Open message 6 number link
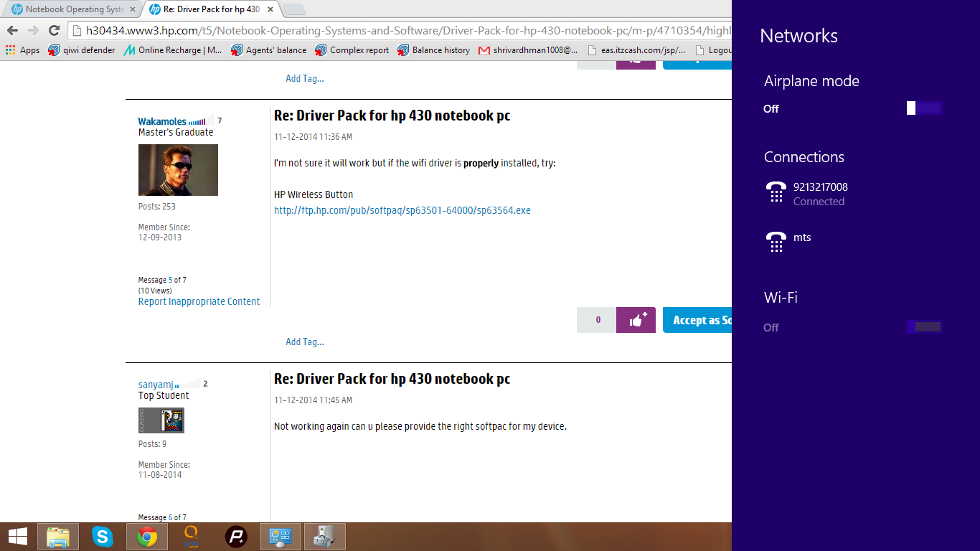 click(x=171, y=517)
